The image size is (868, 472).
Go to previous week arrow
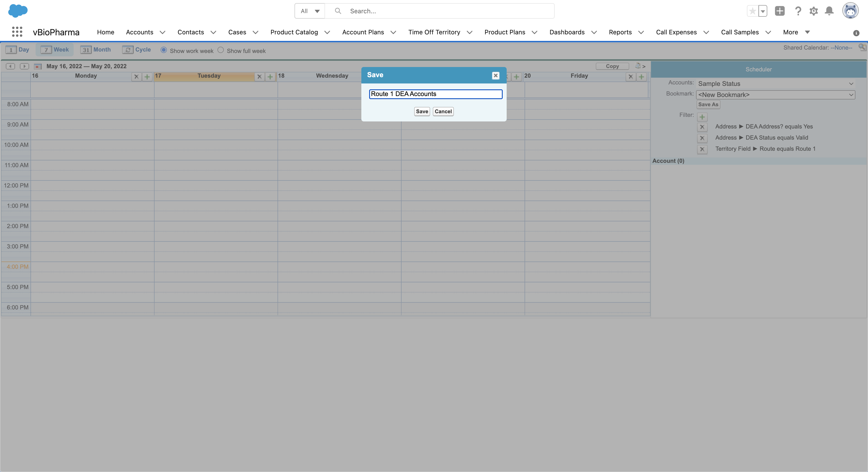coord(10,66)
